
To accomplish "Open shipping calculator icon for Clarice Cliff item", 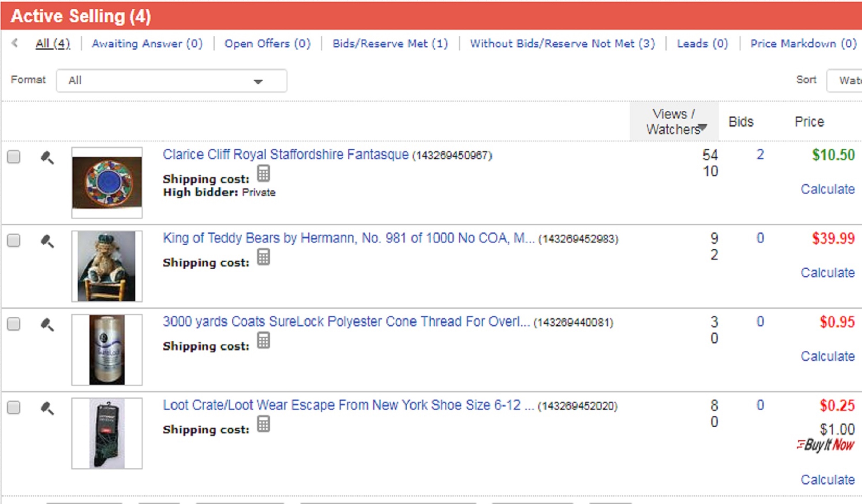I will (x=263, y=173).
